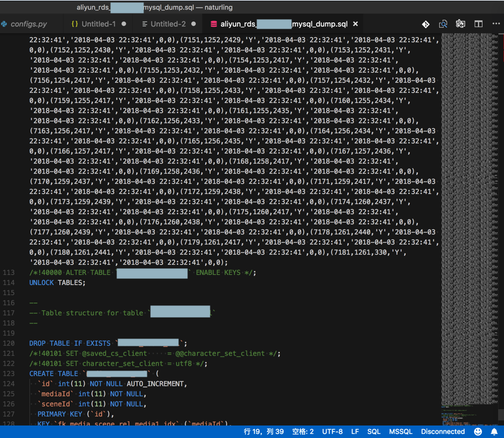Click the ENABLE KEYS comment line
This screenshot has height=438, width=504.
[x=143, y=273]
